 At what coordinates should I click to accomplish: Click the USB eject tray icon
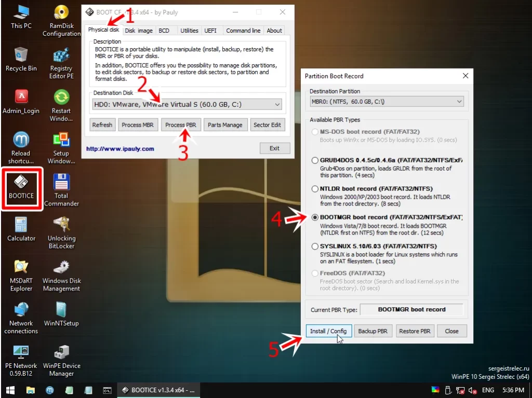point(447,390)
